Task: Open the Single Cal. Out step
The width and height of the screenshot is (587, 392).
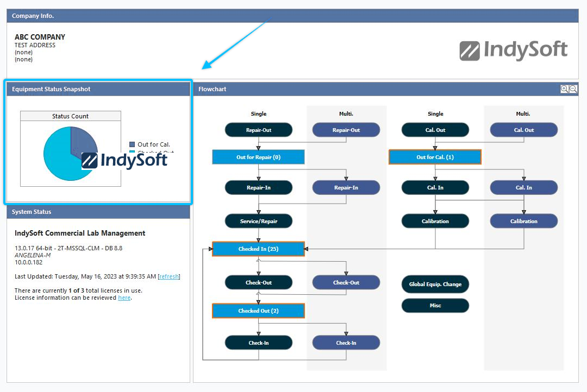Action: click(435, 130)
